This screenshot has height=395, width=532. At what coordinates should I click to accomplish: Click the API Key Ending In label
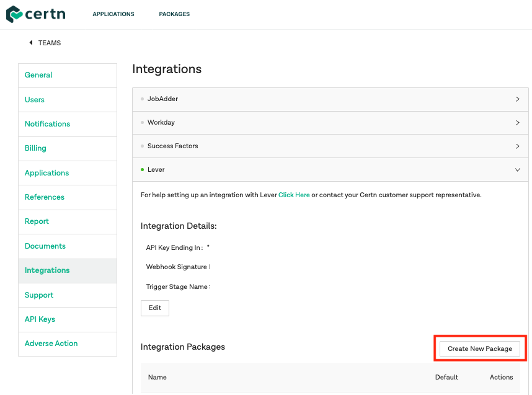[x=174, y=247]
